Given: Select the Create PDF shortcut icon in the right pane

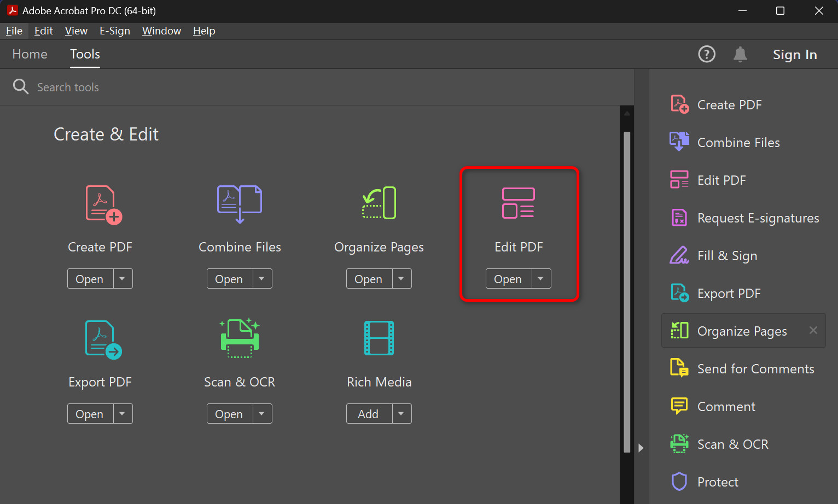Looking at the screenshot, I should (680, 104).
